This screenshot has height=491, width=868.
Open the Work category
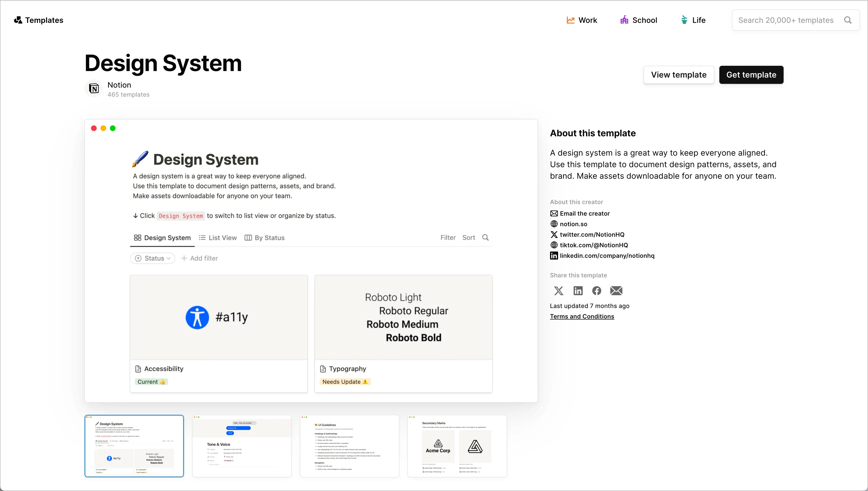coord(582,20)
